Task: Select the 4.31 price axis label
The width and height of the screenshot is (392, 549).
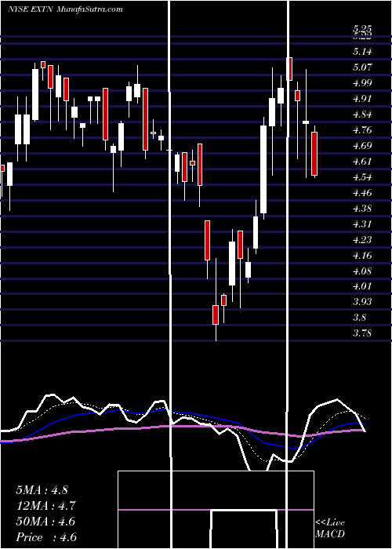Action: (362, 224)
